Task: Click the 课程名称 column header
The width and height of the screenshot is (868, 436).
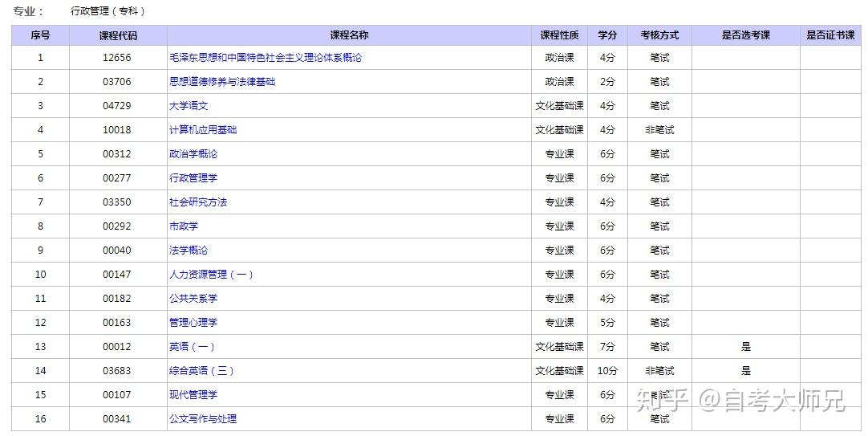Action: click(x=349, y=35)
